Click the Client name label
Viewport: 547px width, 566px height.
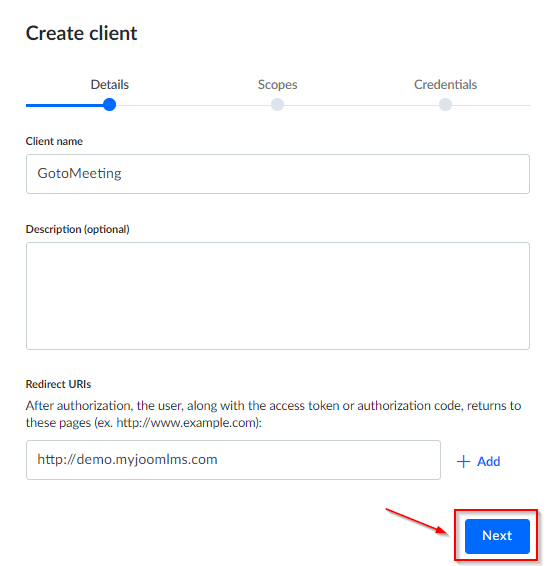pos(54,141)
